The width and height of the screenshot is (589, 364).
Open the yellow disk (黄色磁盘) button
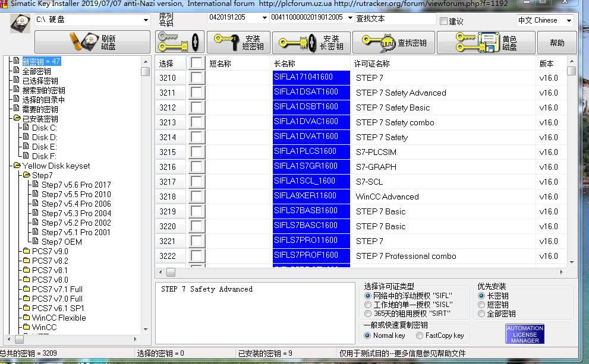pyautogui.click(x=486, y=42)
